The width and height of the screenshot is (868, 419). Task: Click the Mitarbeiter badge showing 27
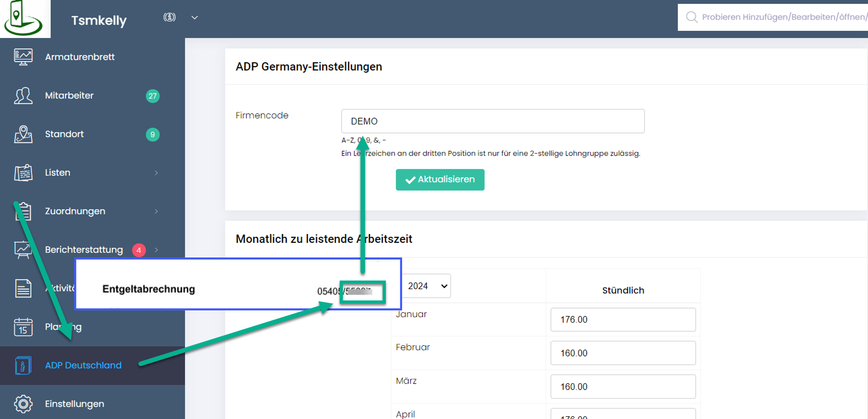(152, 96)
